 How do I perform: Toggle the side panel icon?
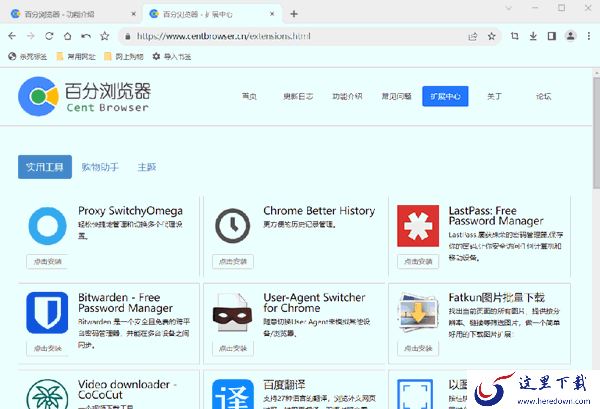[x=551, y=36]
